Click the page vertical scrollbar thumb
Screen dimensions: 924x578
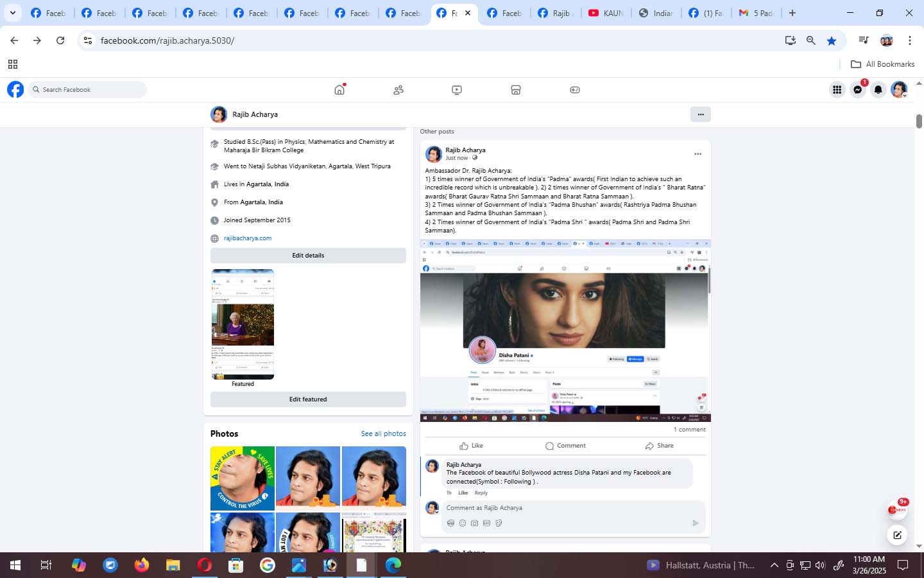919,121
